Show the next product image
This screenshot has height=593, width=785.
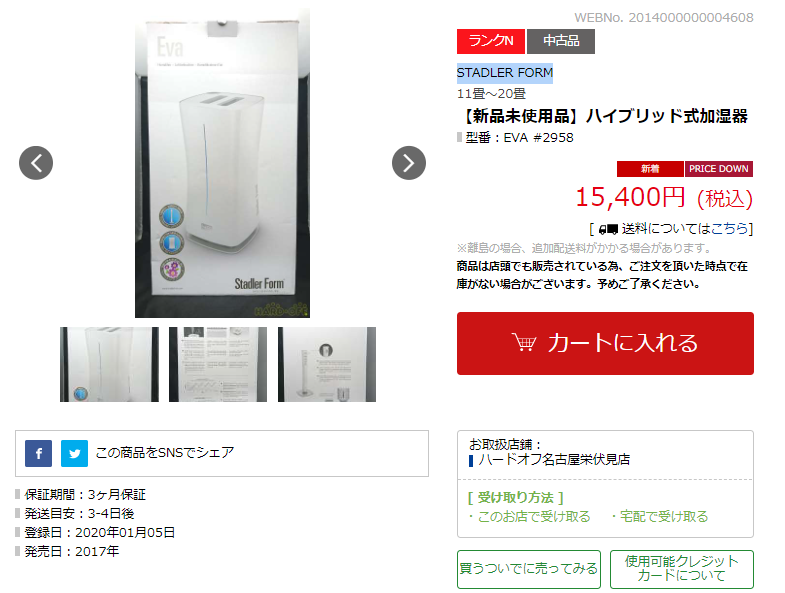(409, 163)
